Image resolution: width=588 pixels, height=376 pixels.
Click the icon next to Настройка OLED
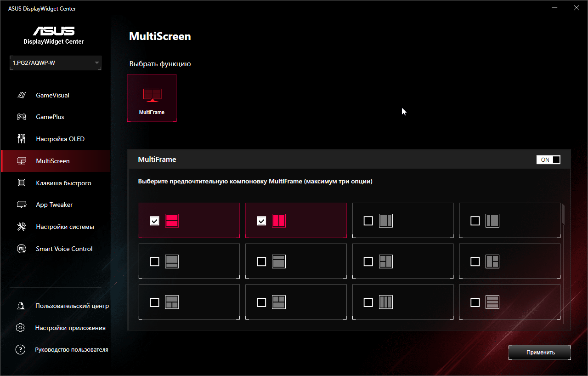coord(21,139)
